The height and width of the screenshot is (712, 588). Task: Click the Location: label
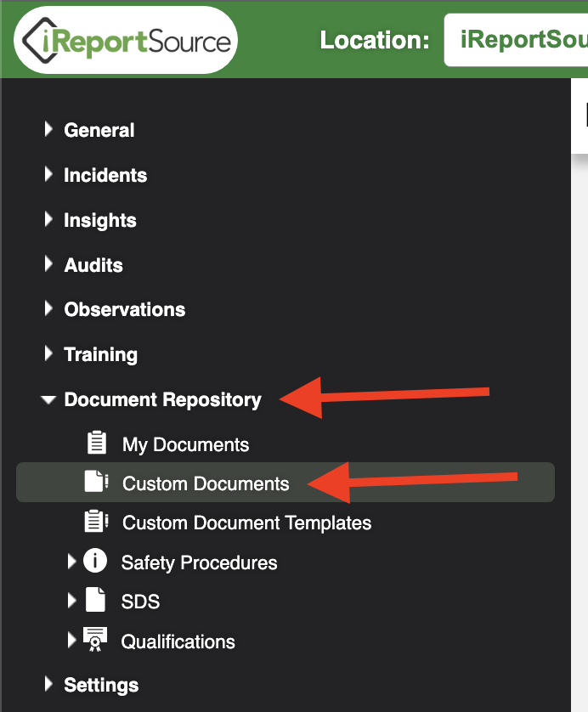[375, 41]
